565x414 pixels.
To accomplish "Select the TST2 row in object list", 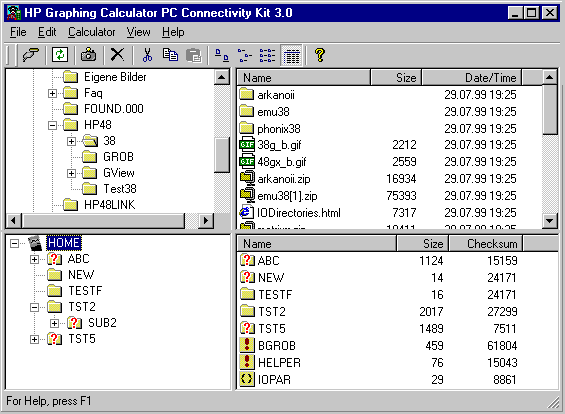I will tap(396, 311).
